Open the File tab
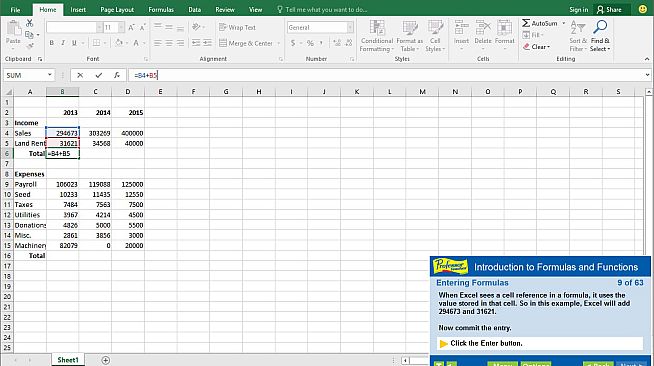The image size is (654, 366). tap(15, 10)
